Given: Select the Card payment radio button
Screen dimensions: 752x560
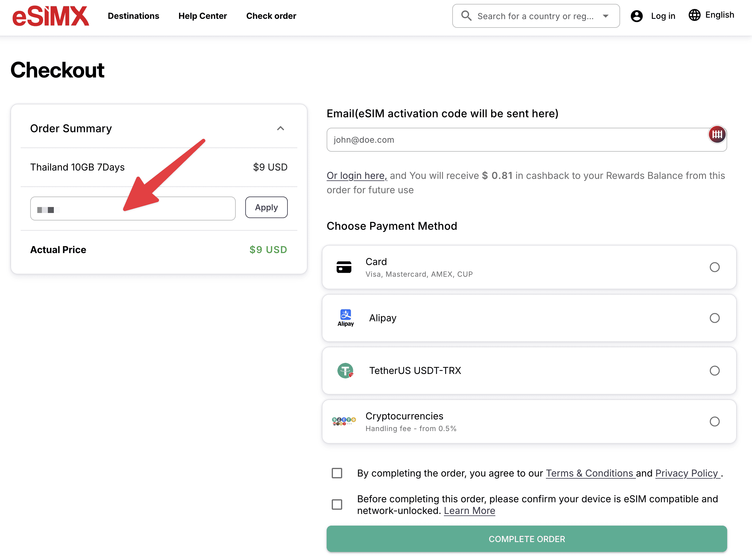Looking at the screenshot, I should (714, 267).
